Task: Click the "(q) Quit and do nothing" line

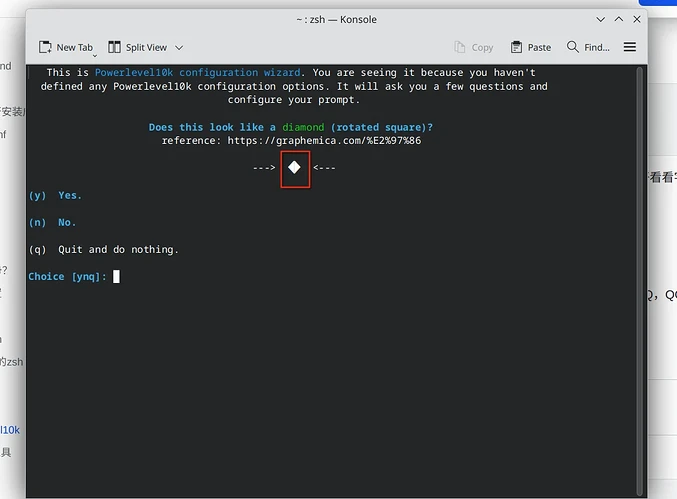Action: pyautogui.click(x=104, y=250)
